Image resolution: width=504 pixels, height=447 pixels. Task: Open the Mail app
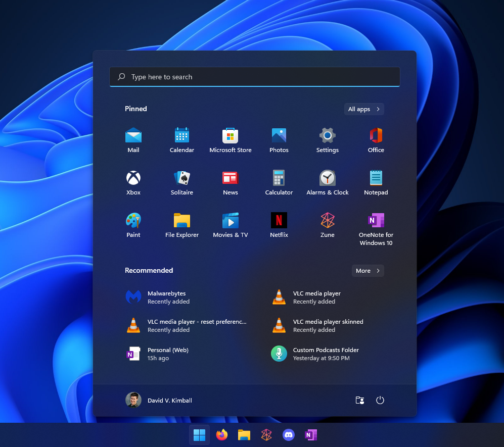pyautogui.click(x=133, y=140)
